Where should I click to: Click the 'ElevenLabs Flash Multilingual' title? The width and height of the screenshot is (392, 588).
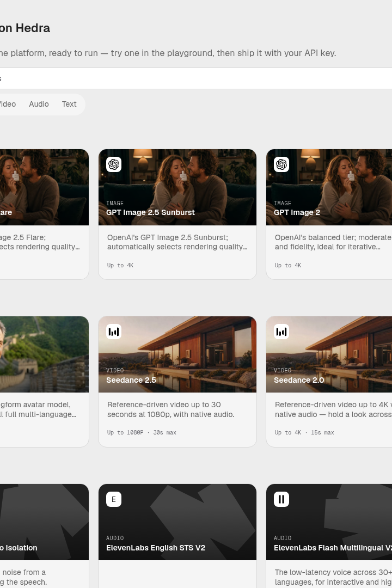(x=333, y=548)
